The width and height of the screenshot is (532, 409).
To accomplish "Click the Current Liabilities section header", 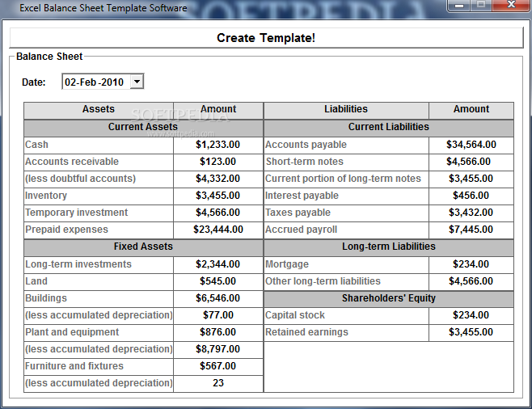I will point(389,128).
